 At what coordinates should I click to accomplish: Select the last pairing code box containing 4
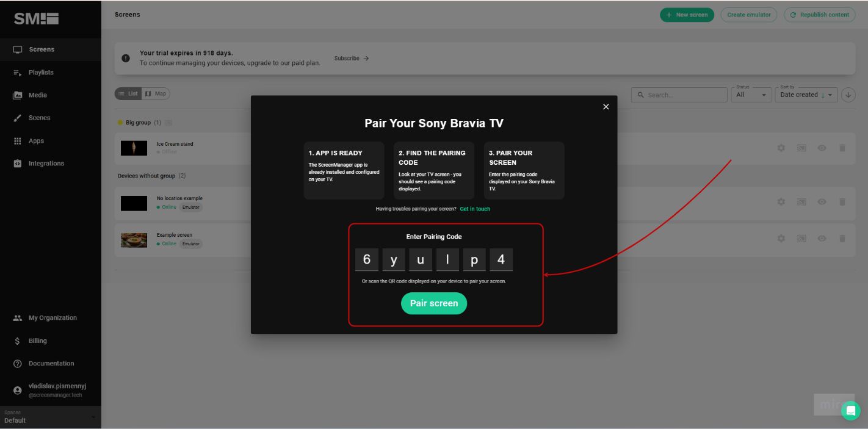[x=501, y=260]
